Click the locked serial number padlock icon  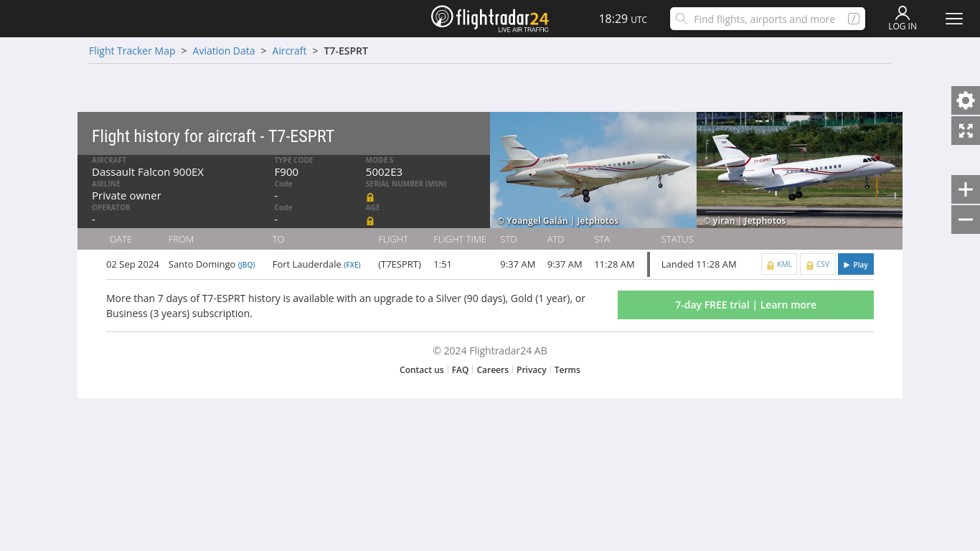(x=370, y=197)
